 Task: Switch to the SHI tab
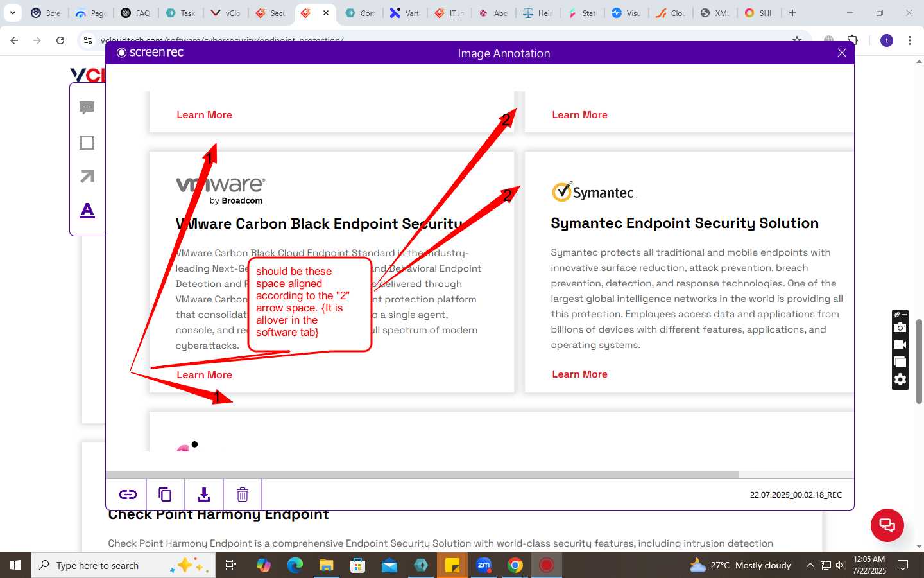click(759, 13)
